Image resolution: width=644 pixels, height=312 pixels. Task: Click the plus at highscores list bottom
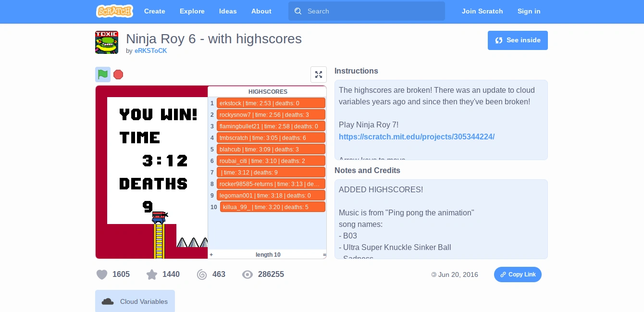click(x=211, y=255)
